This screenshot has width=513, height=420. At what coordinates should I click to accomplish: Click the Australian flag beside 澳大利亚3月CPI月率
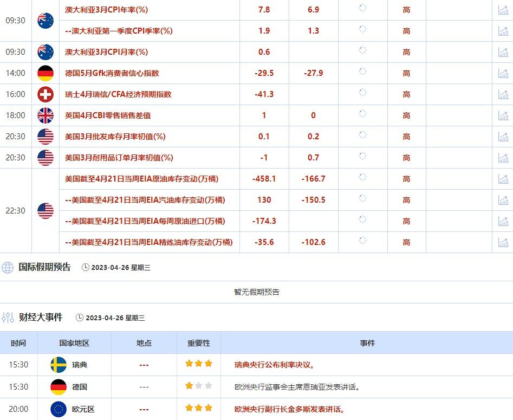(x=46, y=52)
